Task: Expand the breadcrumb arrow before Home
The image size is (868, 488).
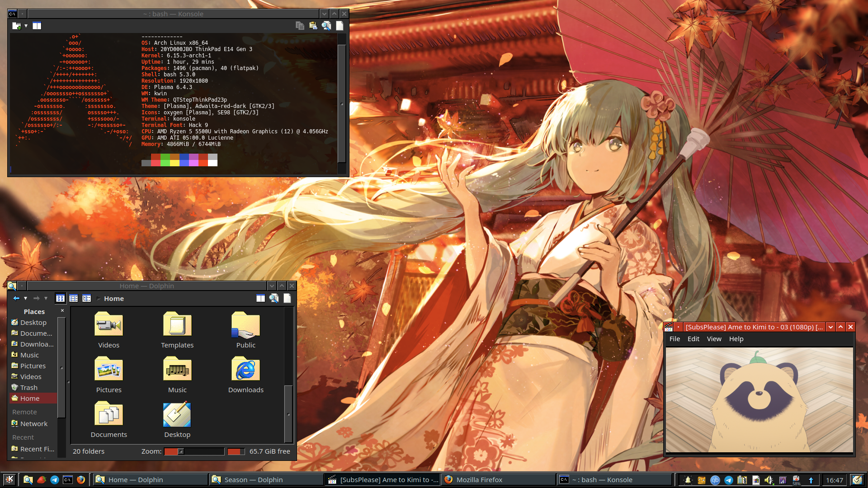Action: [98, 299]
